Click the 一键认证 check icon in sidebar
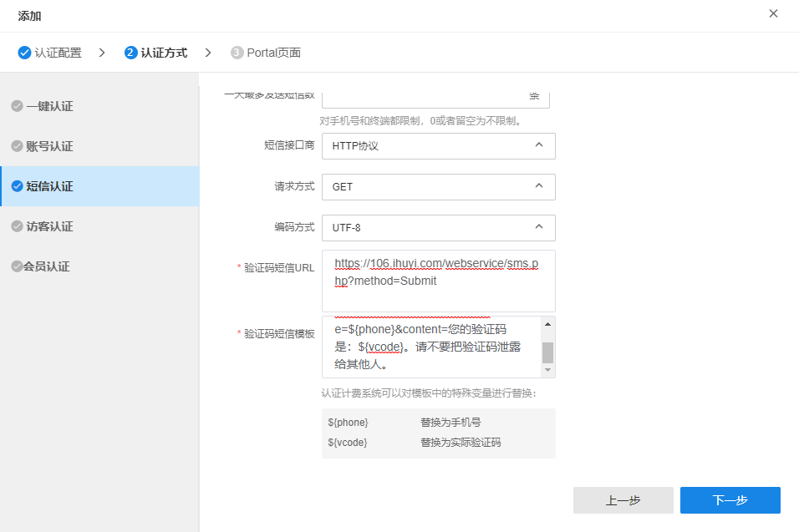The height and width of the screenshot is (532, 799). click(x=17, y=106)
